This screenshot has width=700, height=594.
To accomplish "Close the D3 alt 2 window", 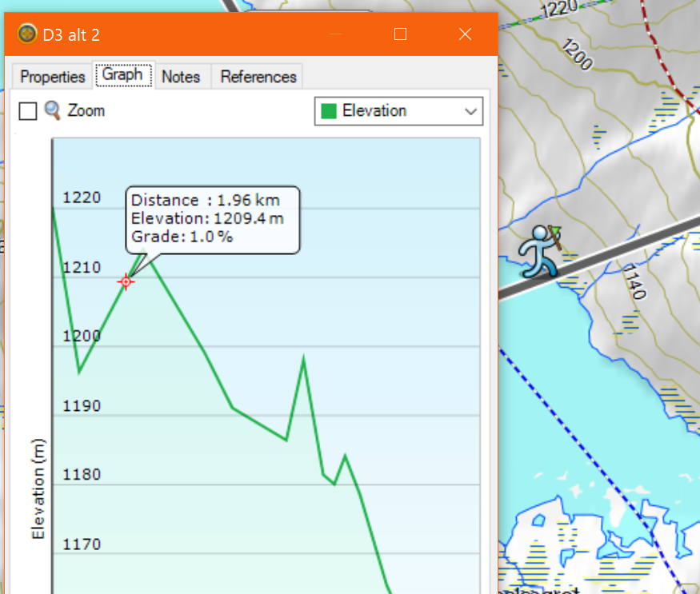I will point(465,34).
